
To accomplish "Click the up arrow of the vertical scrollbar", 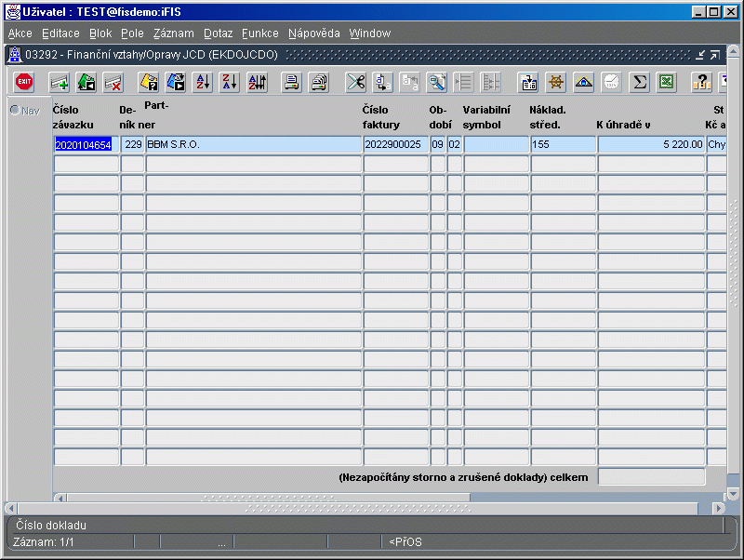I will click(x=733, y=51).
